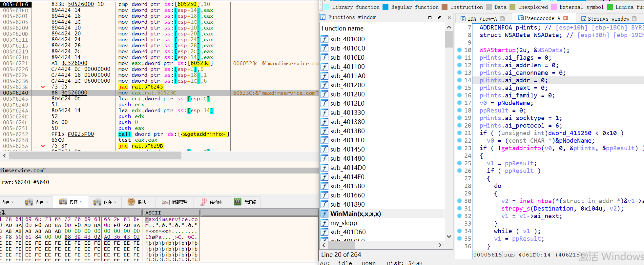Click the Library function cyan color swatch

click(x=326, y=7)
